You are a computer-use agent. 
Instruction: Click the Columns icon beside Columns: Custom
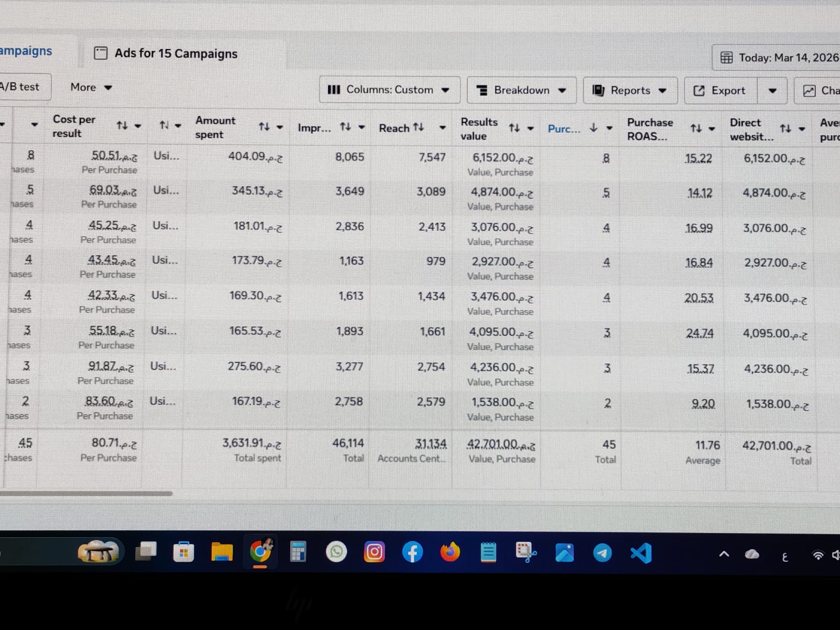(334, 90)
